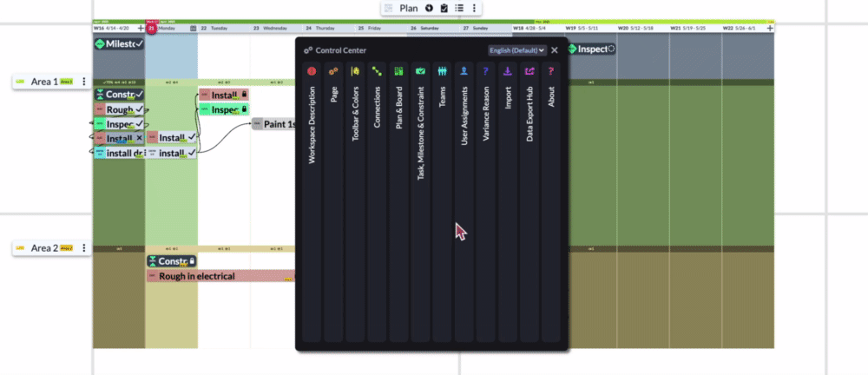Open Toolbar & Colors settings
The image size is (868, 375).
355,201
